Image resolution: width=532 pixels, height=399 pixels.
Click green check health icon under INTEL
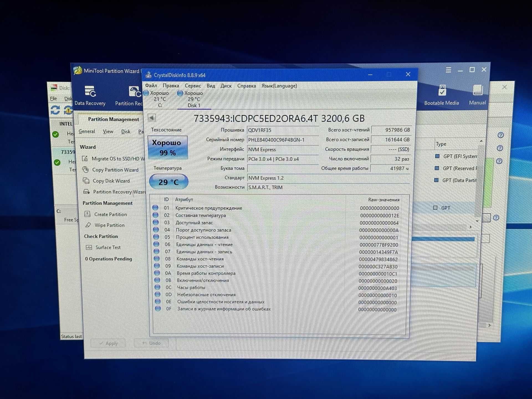click(x=55, y=134)
